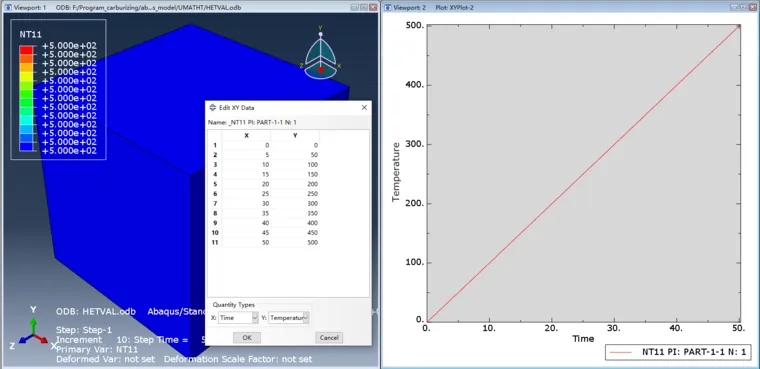
Task: Click the 'ODB: HETVAL.odb' state block text
Action: click(96, 311)
